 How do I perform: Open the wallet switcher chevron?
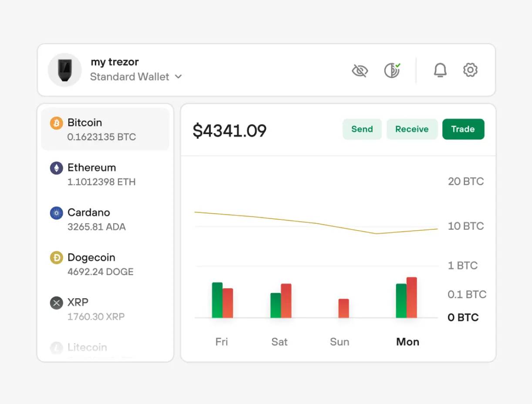coord(178,77)
